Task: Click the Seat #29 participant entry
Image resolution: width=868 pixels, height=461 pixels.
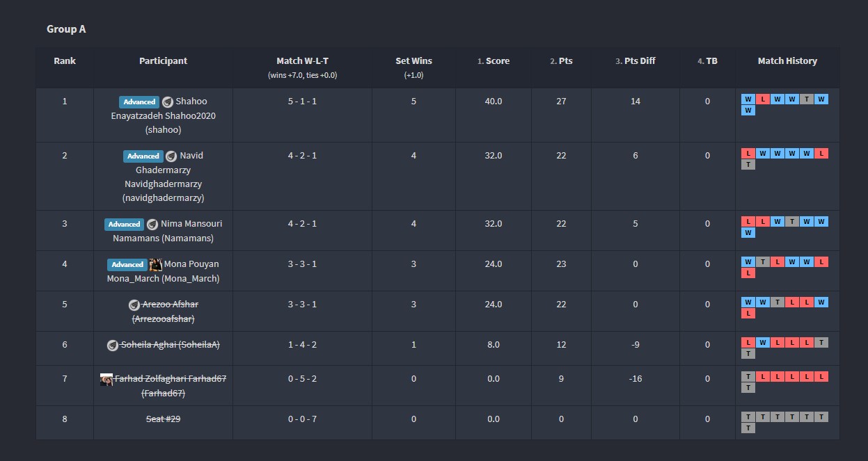Action: [x=163, y=419]
